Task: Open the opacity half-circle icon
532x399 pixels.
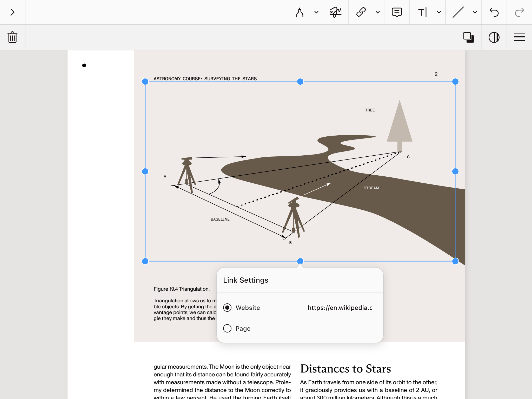Action: [x=494, y=37]
